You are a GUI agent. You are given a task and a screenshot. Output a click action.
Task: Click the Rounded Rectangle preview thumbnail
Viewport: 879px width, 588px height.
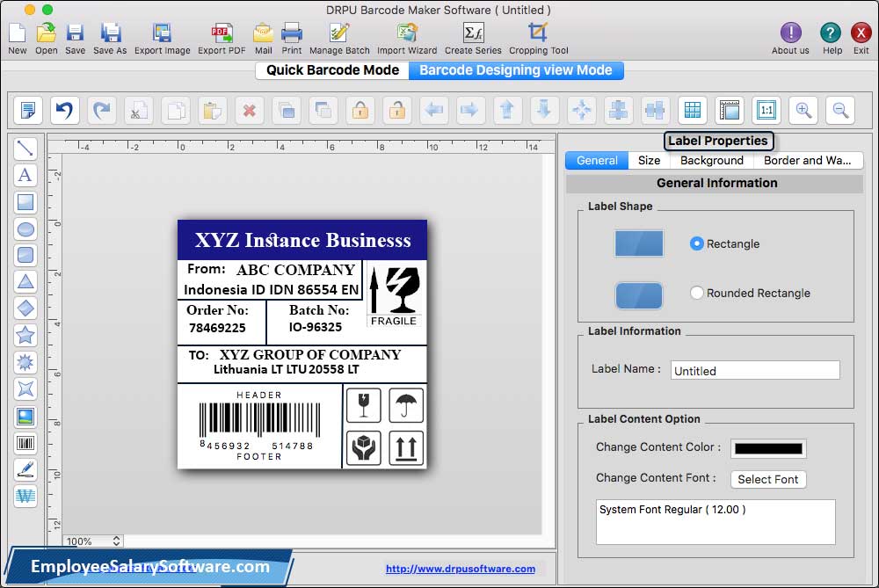tap(639, 295)
